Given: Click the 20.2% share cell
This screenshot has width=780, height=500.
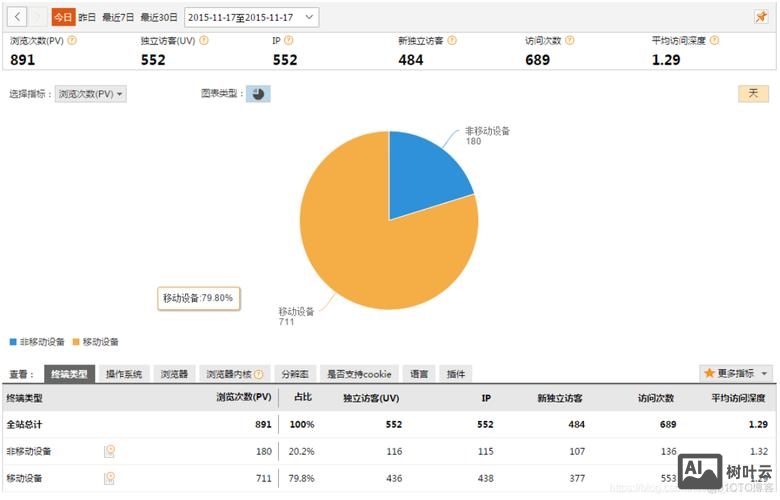Looking at the screenshot, I should coord(301,451).
